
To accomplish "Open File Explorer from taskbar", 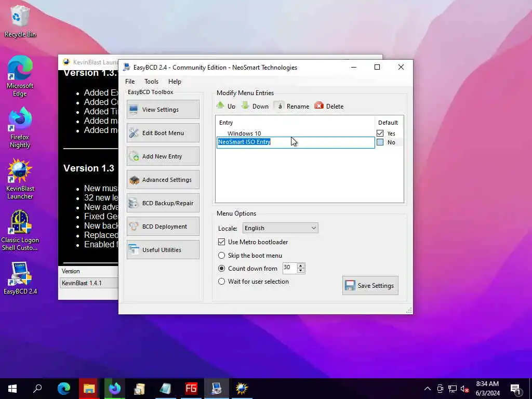I will pos(89,389).
